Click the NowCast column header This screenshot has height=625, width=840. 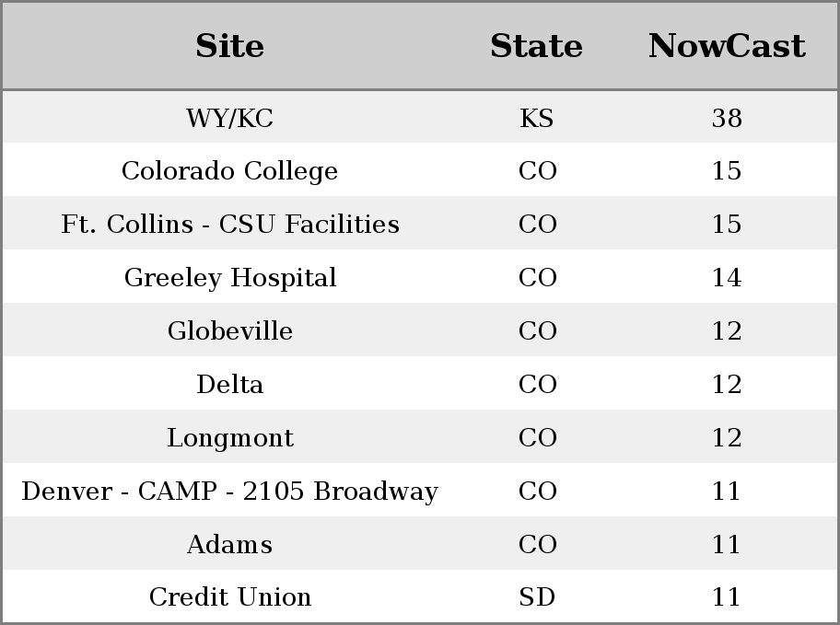point(727,46)
